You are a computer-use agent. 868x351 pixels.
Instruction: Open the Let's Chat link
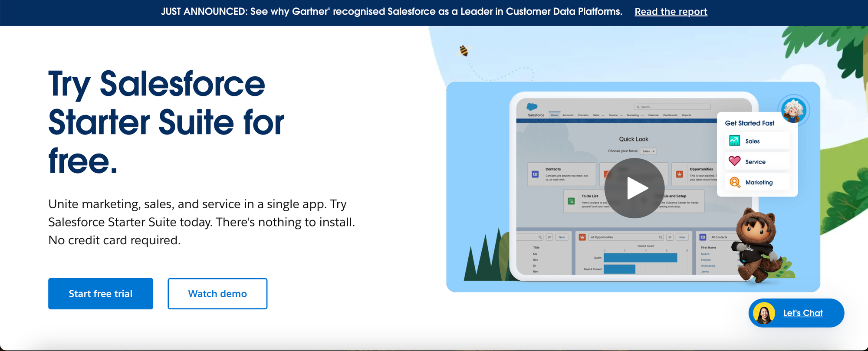(x=803, y=313)
